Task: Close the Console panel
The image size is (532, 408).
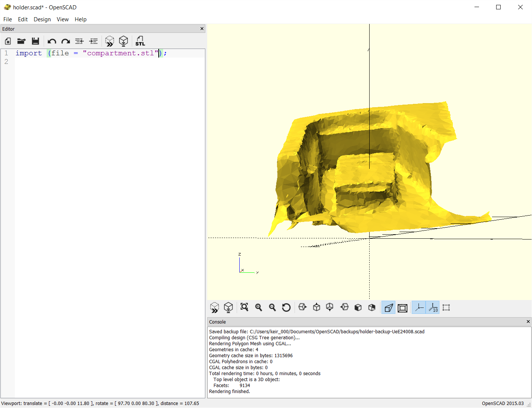Action: (x=528, y=322)
